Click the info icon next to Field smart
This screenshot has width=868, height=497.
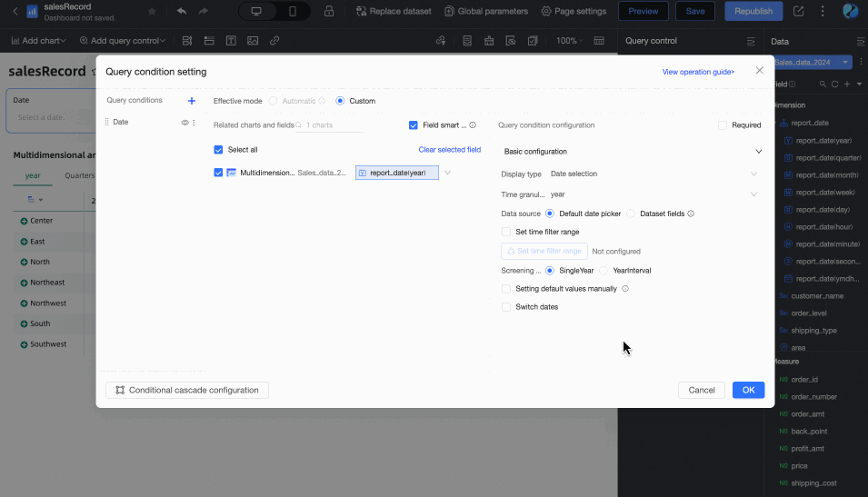473,125
